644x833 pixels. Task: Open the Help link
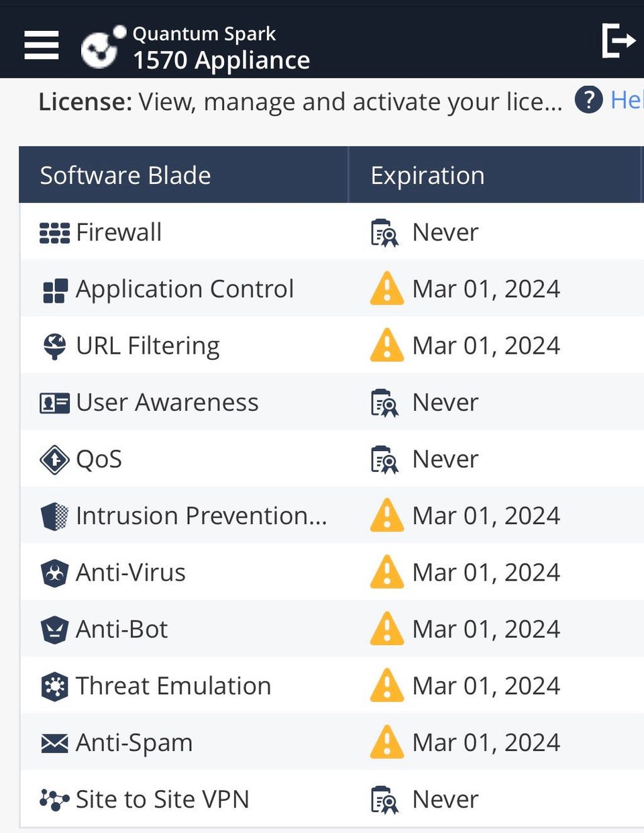627,101
